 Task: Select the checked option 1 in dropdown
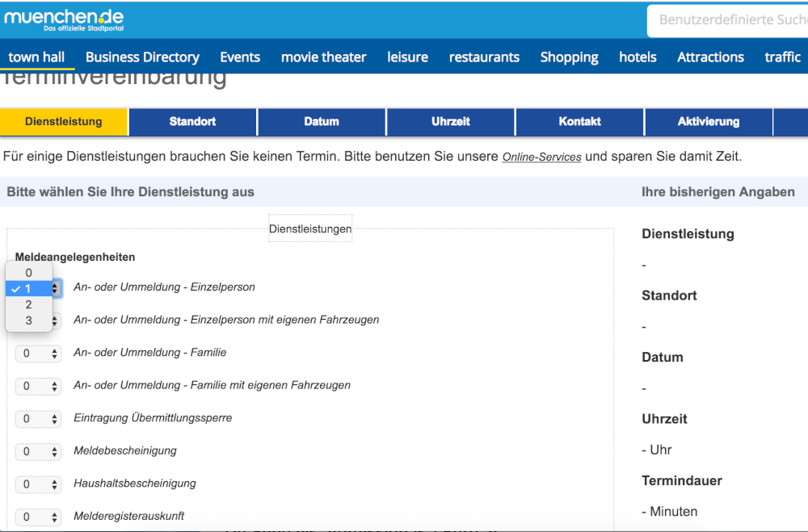coord(28,288)
